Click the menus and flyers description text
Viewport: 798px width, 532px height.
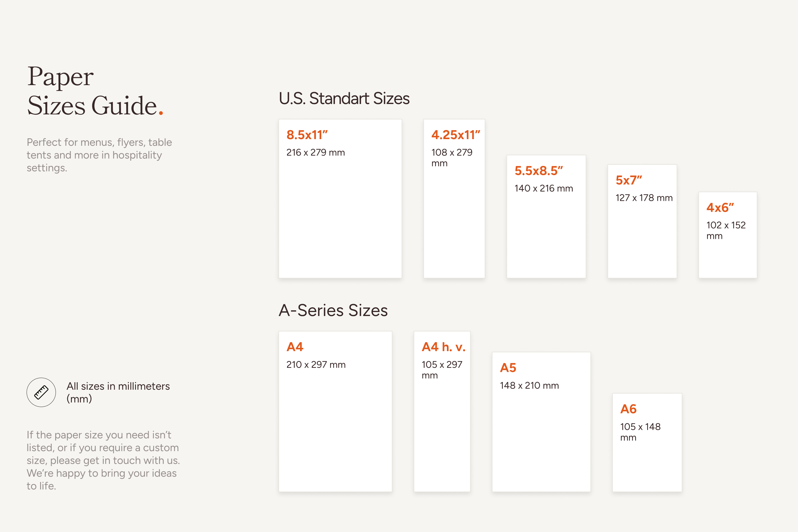click(99, 155)
